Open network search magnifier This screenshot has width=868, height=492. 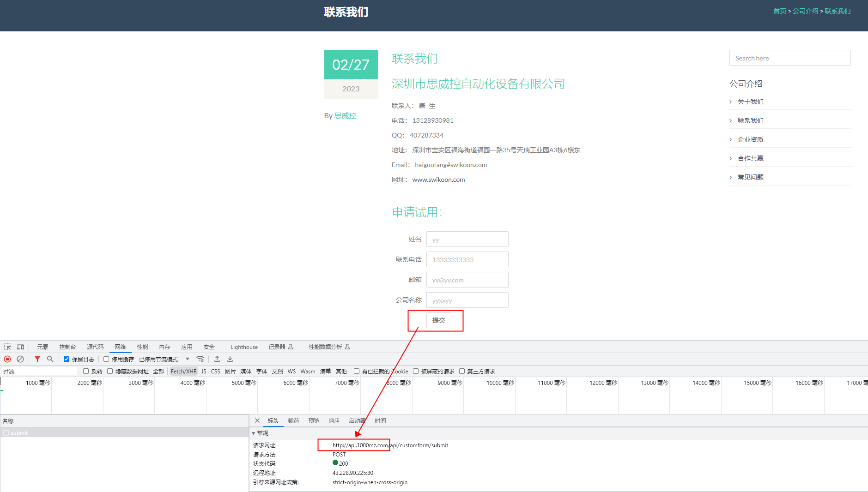click(x=50, y=359)
